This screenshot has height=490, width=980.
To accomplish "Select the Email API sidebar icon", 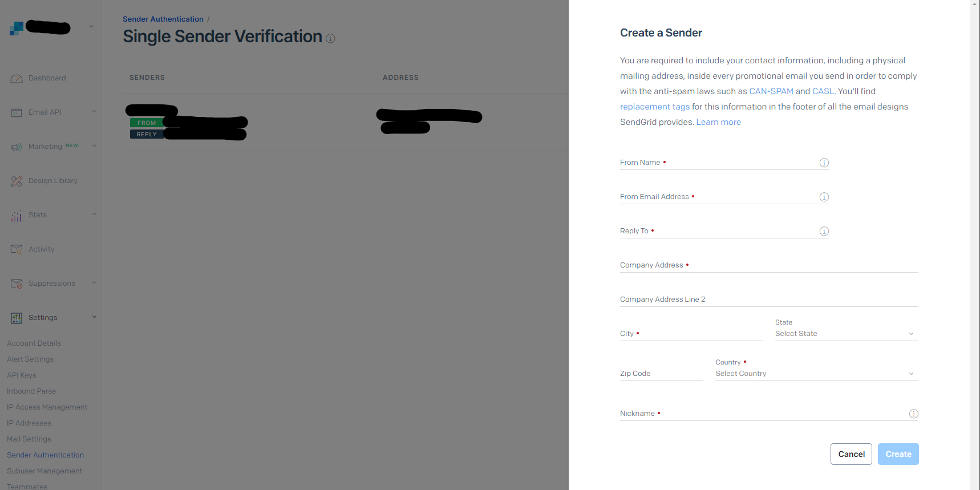I will (x=17, y=112).
